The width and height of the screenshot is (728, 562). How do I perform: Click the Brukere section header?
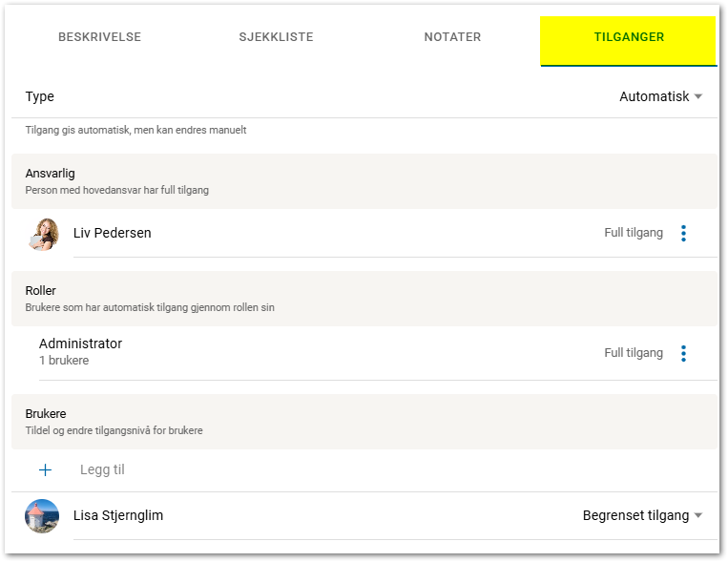pos(46,414)
